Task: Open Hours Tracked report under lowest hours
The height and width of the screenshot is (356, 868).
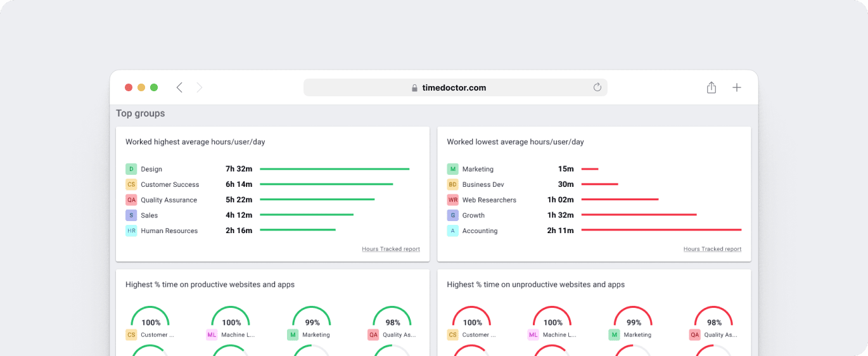Action: [x=712, y=249]
